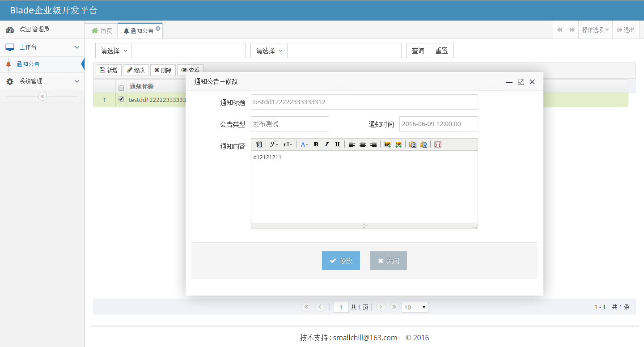Collapse the sidebar with double-arrow button

pyautogui.click(x=42, y=96)
